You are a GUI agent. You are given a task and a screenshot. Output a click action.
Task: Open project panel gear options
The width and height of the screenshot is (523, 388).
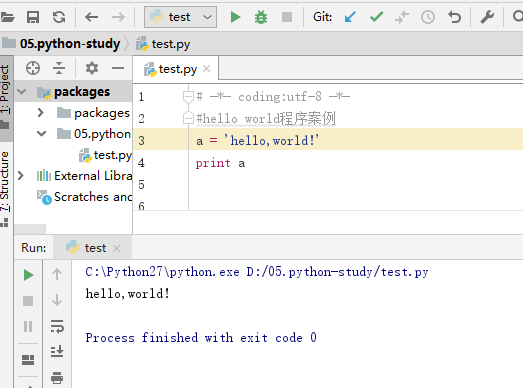(92, 68)
